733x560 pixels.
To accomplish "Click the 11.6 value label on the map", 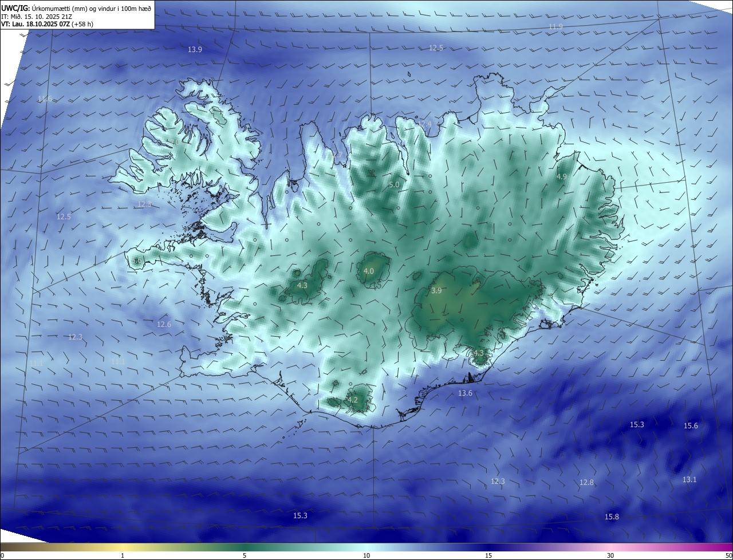I will pyautogui.click(x=45, y=99).
